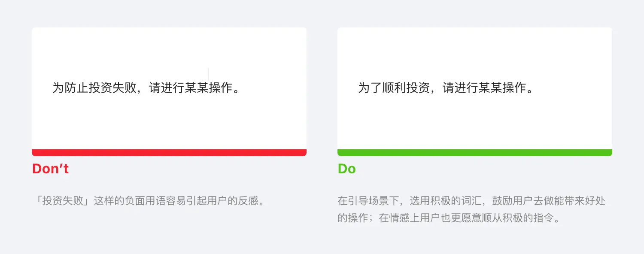Click "为了顺利投资" in the Do card
Screen dimensions: 644x254
pos(394,88)
